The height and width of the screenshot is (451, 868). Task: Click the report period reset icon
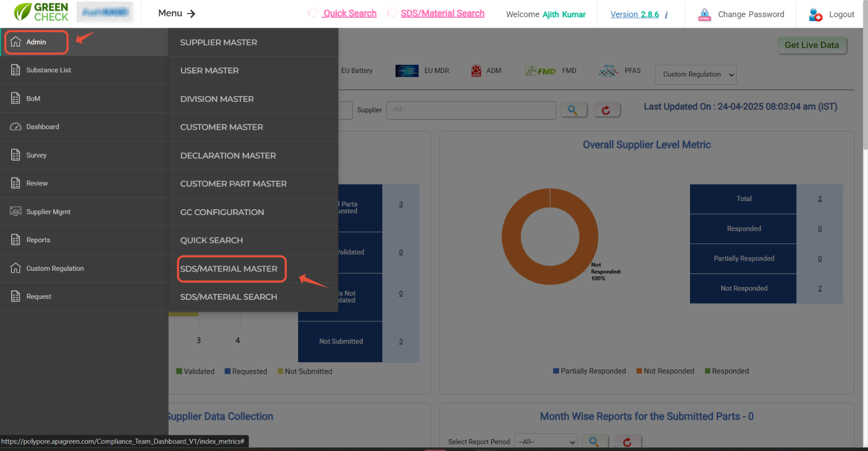(627, 442)
